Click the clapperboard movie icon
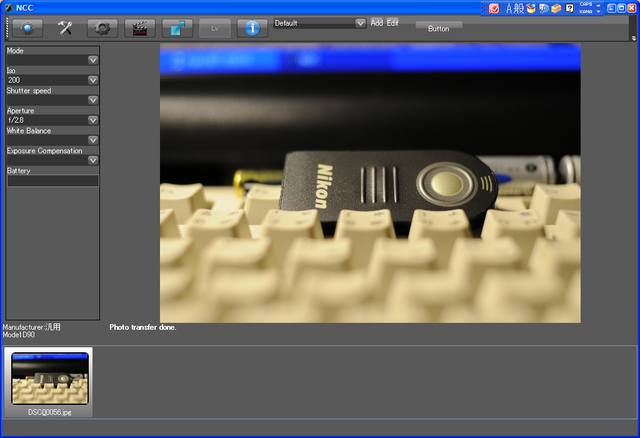The height and width of the screenshot is (438, 640). pos(140,28)
